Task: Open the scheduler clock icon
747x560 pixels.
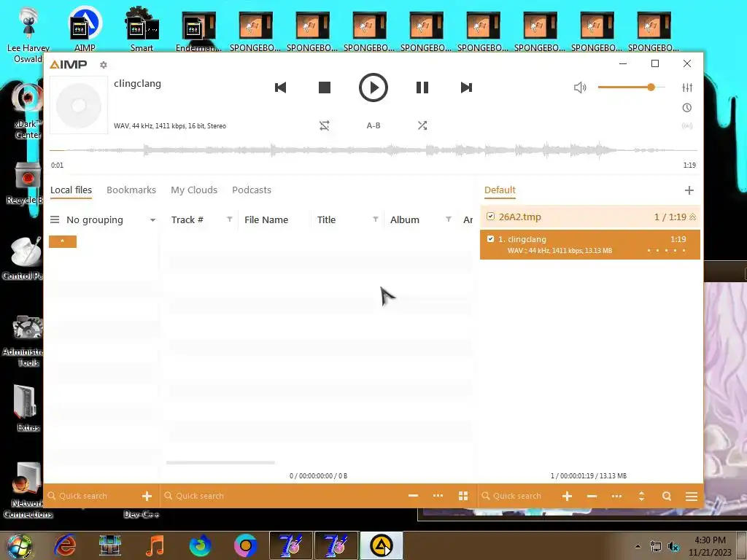Action: (x=687, y=108)
